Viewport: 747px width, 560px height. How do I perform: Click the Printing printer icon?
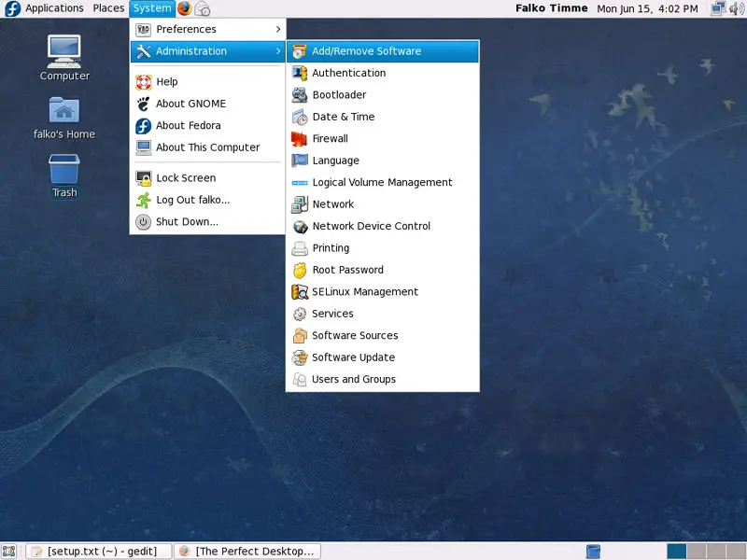point(300,248)
